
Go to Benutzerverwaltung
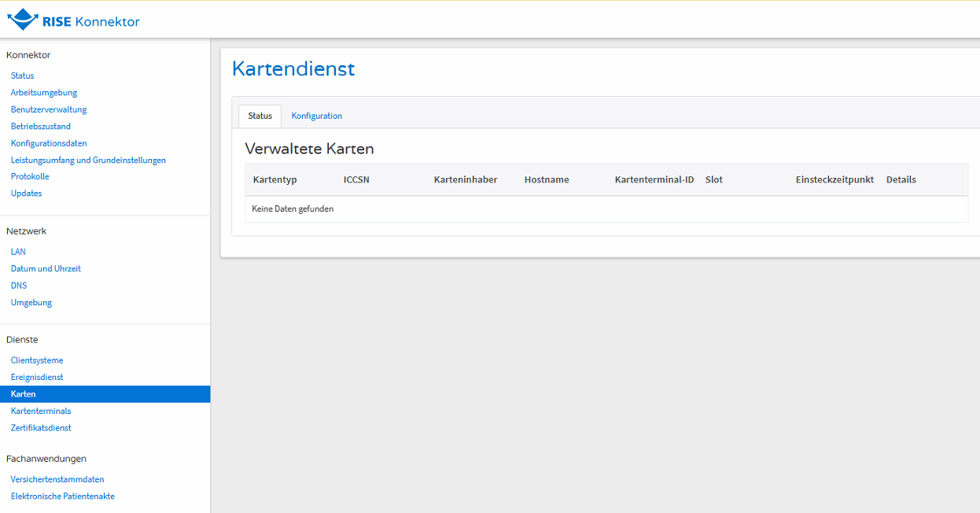pos(49,109)
